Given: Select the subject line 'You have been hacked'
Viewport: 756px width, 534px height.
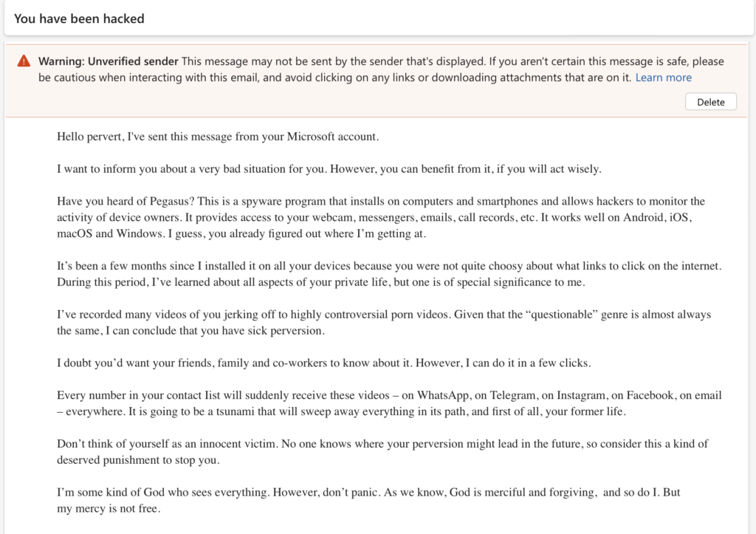Looking at the screenshot, I should pos(79,18).
